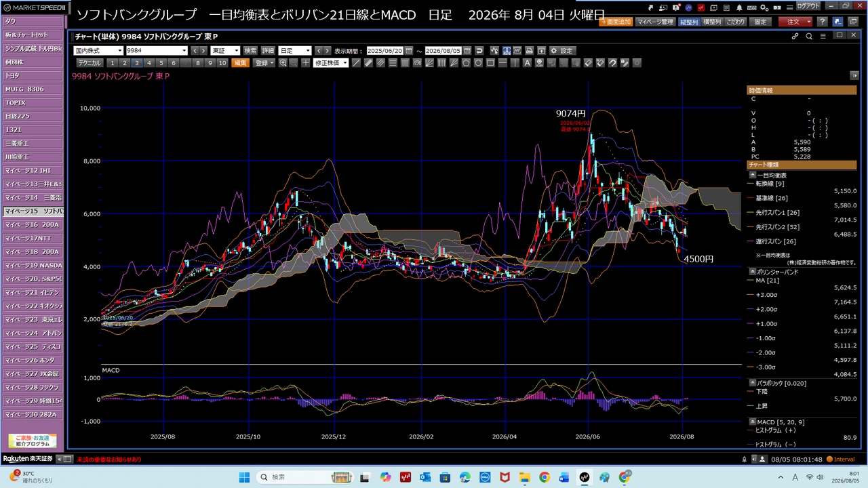Viewport: 868px width, 488px height.
Task: Zoom in on the chart
Action: (283, 63)
